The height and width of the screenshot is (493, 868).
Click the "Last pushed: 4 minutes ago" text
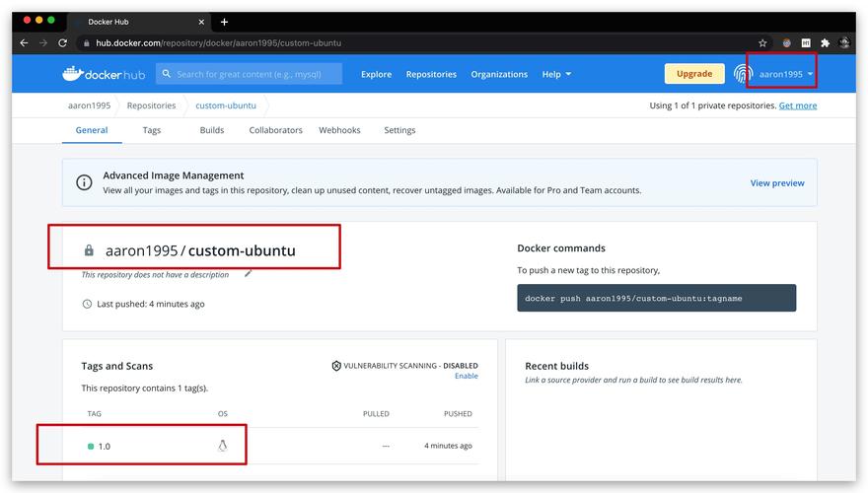click(x=151, y=304)
